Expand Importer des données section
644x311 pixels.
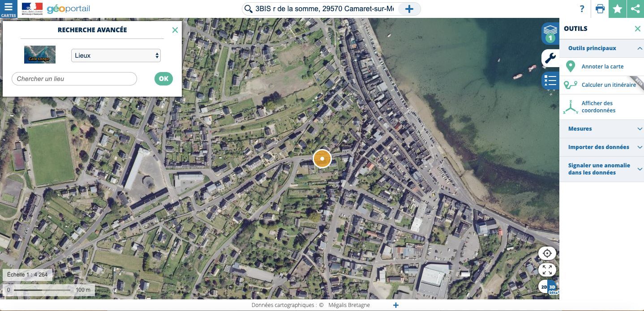click(601, 147)
